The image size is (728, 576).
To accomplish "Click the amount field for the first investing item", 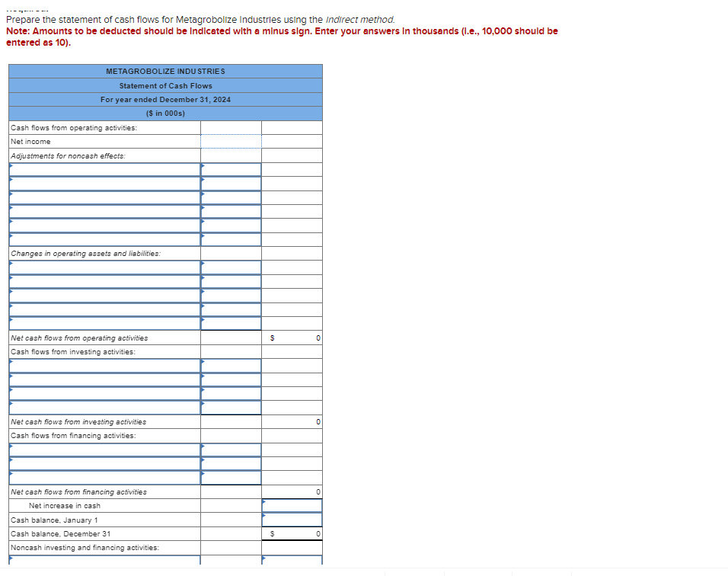I will coord(231,365).
